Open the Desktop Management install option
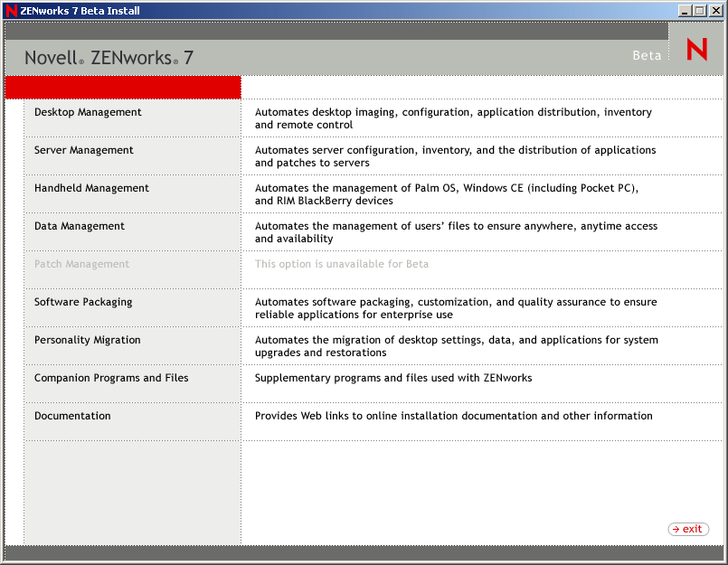Viewport: 728px width, 565px height. coord(88,112)
